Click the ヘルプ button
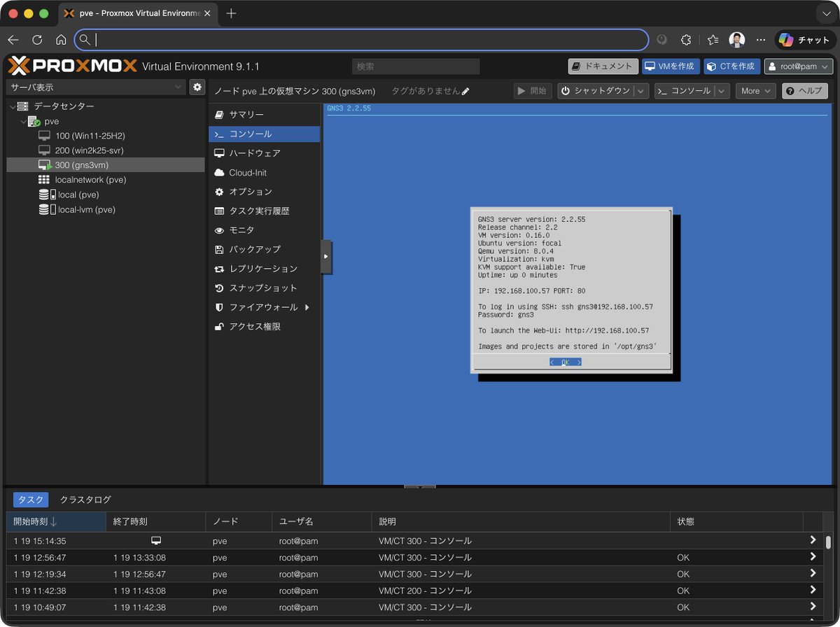840x627 pixels. click(804, 91)
